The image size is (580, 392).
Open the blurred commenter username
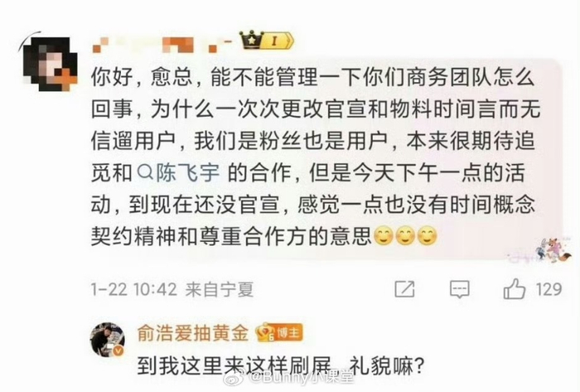[x=162, y=44]
